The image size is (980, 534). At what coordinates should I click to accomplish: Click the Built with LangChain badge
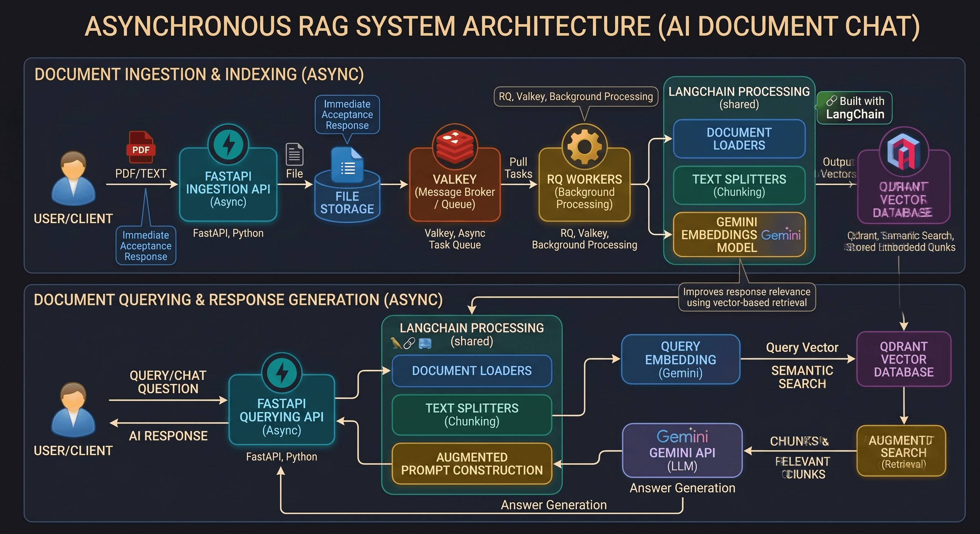(854, 108)
